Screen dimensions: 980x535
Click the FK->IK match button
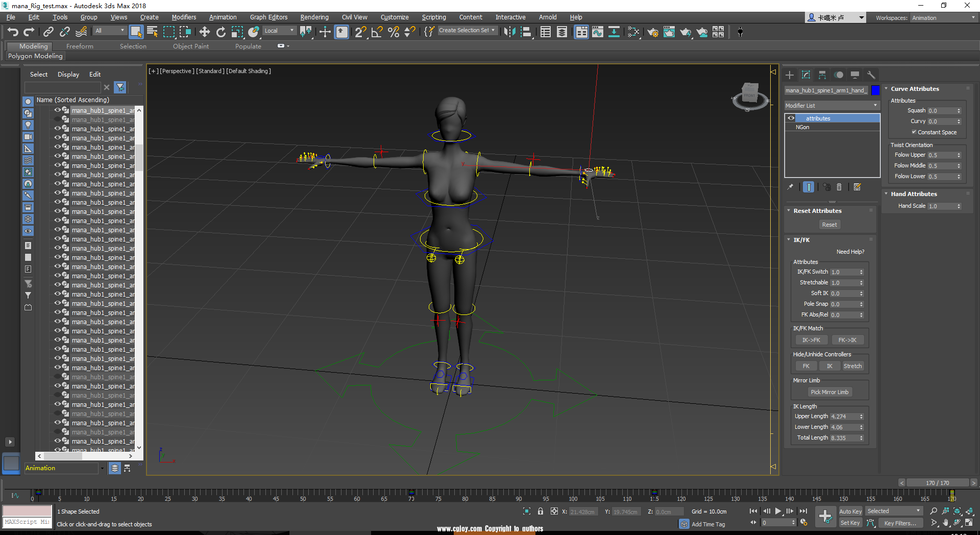(847, 340)
